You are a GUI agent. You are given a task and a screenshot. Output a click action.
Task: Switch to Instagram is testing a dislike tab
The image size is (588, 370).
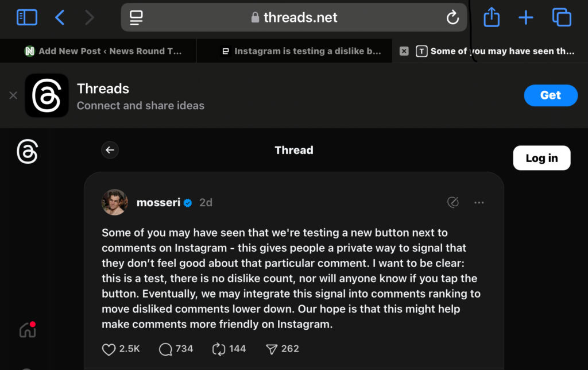(x=301, y=51)
